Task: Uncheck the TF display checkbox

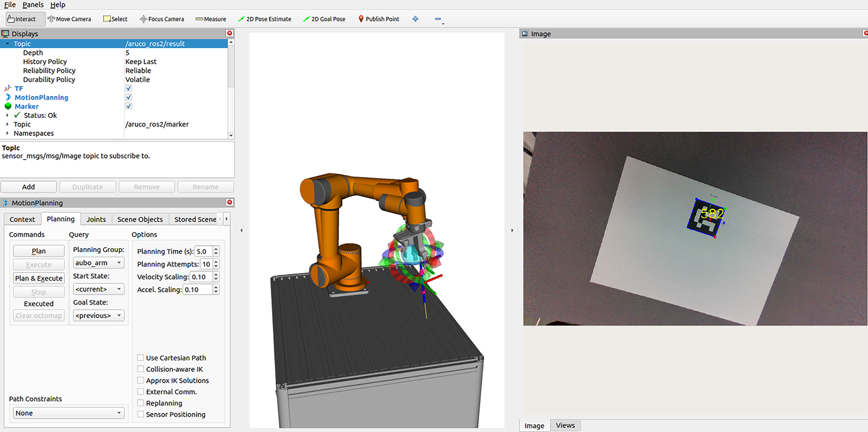Action: click(128, 88)
